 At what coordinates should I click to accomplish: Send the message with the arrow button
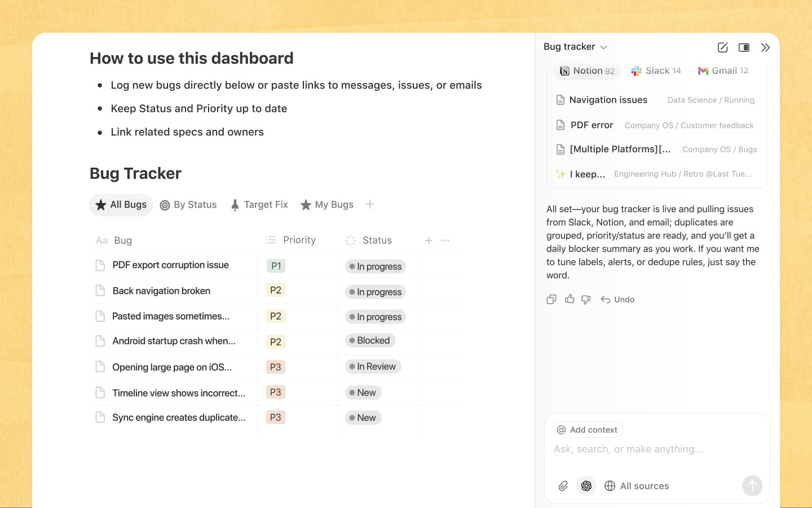[752, 486]
